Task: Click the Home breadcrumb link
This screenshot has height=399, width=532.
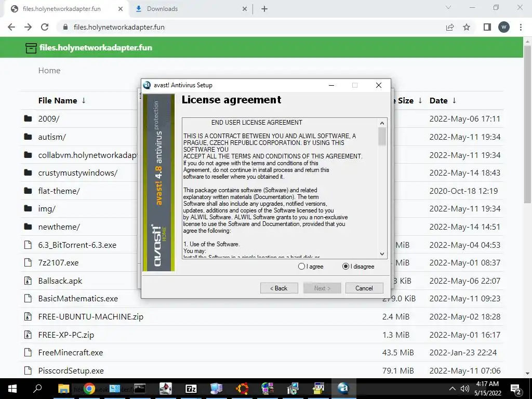Action: [49, 71]
